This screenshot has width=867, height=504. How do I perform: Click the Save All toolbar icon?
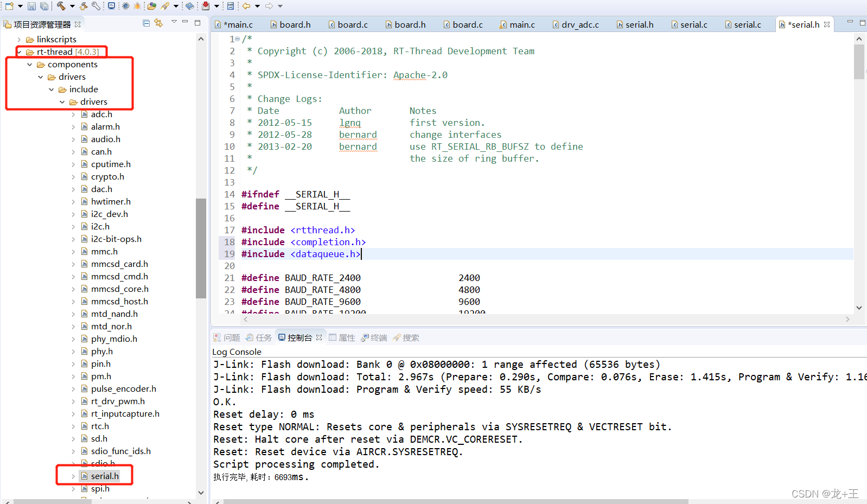click(44, 6)
